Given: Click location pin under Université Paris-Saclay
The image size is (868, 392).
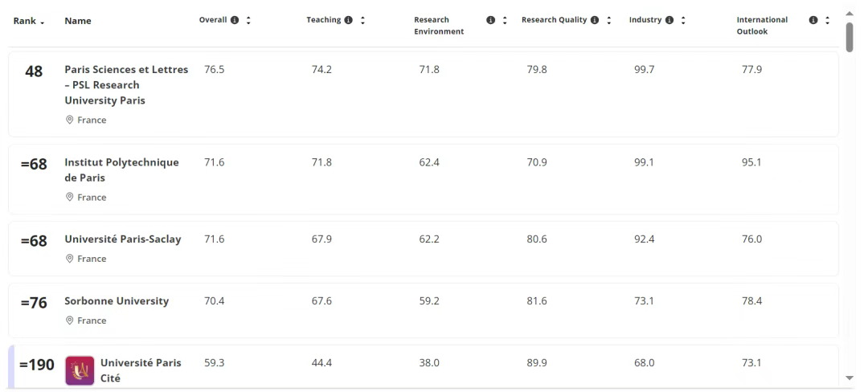Looking at the screenshot, I should pos(69,259).
